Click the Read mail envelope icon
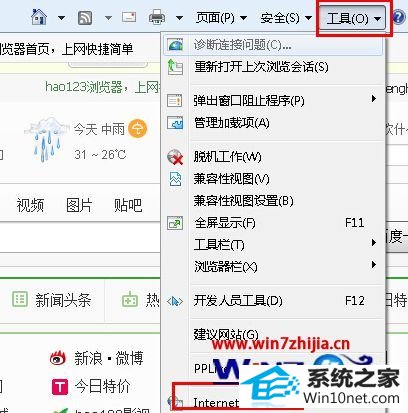408x413 pixels. pyautogui.click(x=129, y=17)
